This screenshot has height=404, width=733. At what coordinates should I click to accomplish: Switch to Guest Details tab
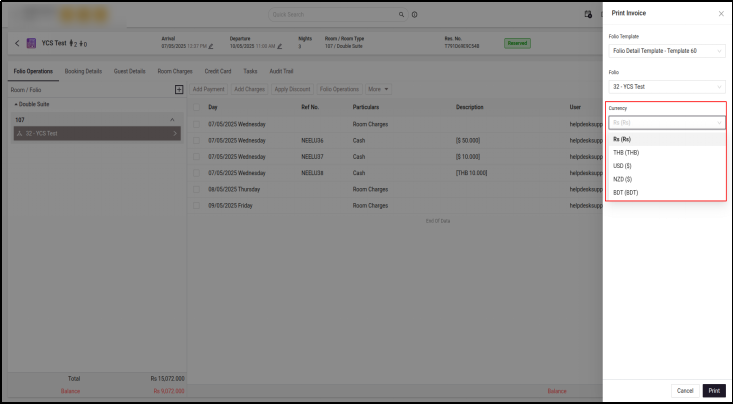click(129, 72)
